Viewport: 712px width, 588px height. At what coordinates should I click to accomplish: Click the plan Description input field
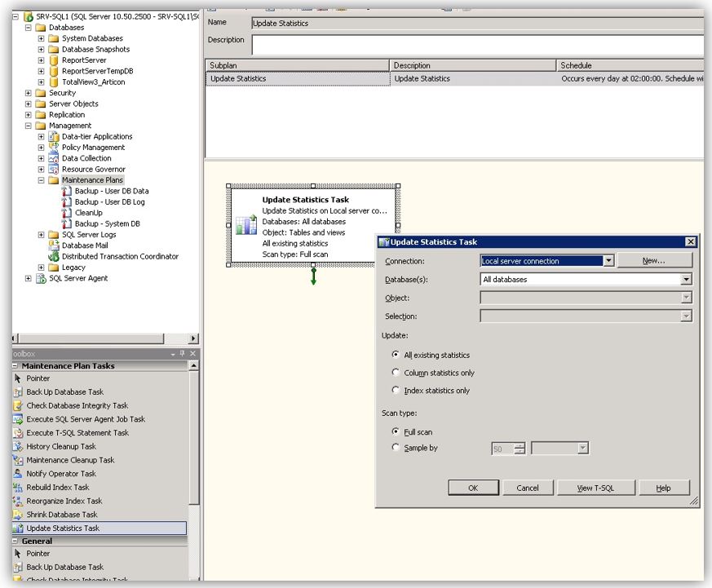478,45
